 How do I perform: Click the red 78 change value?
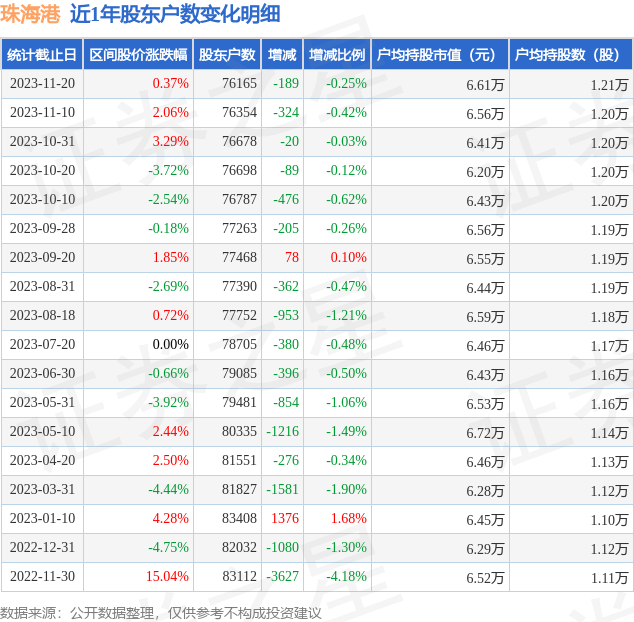[x=292, y=257]
